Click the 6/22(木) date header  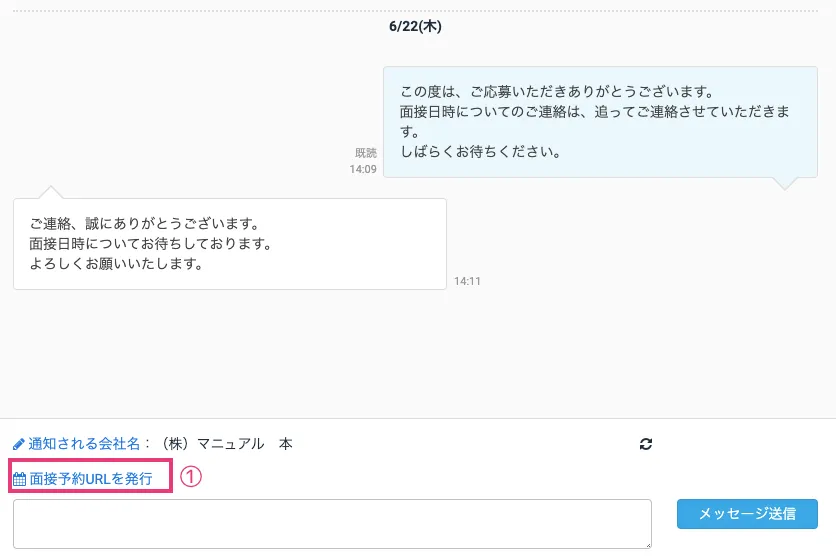pyautogui.click(x=415, y=27)
